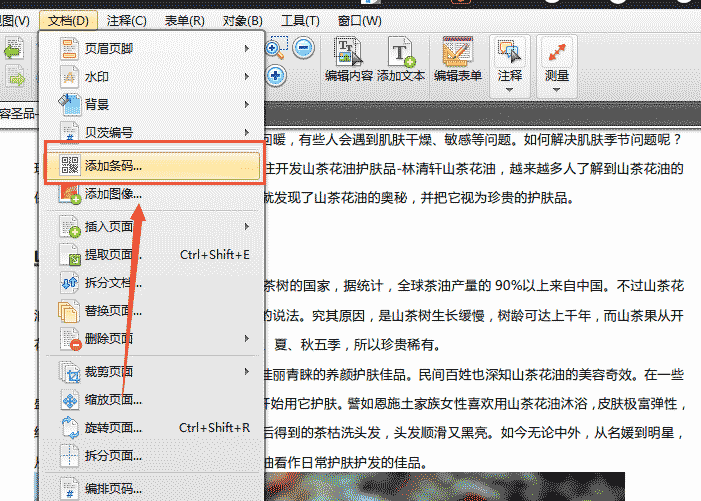This screenshot has width=701, height=501.
Task: Click the Bates numbering icon
Action: 69,132
